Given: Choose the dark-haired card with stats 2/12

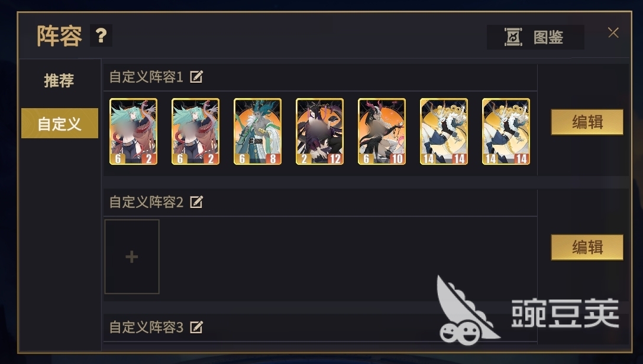Looking at the screenshot, I should coord(319,131).
